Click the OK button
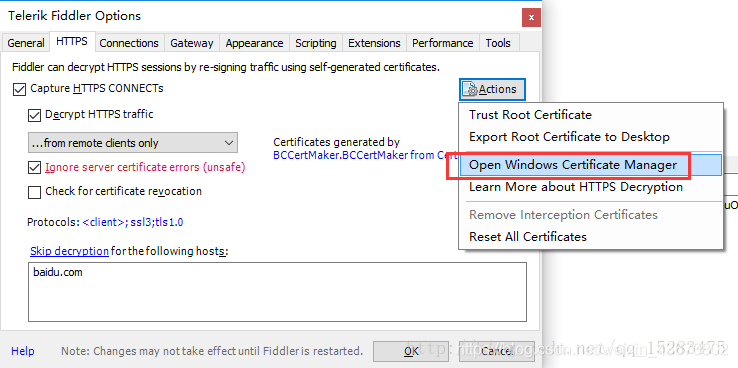Image resolution: width=738 pixels, height=368 pixels. tap(411, 351)
